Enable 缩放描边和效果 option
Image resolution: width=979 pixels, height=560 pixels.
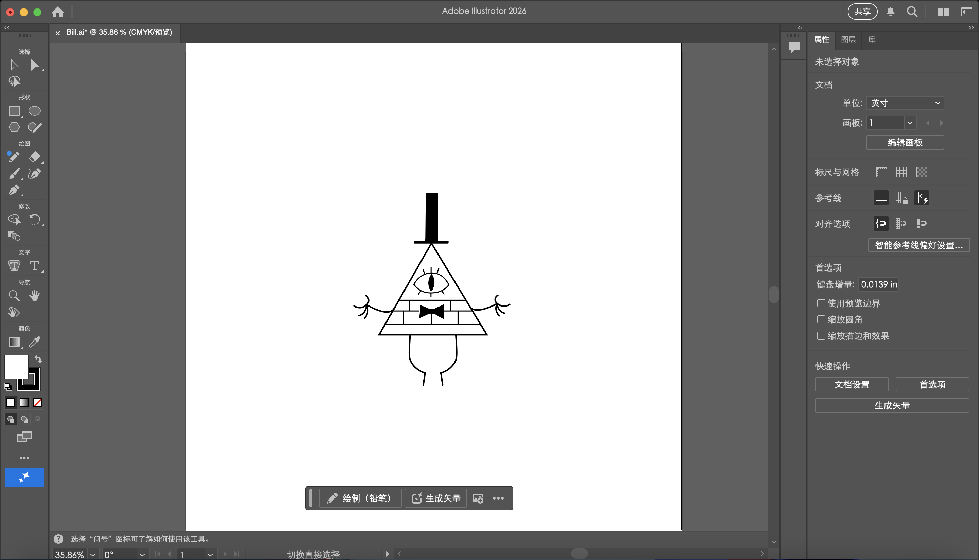point(821,336)
